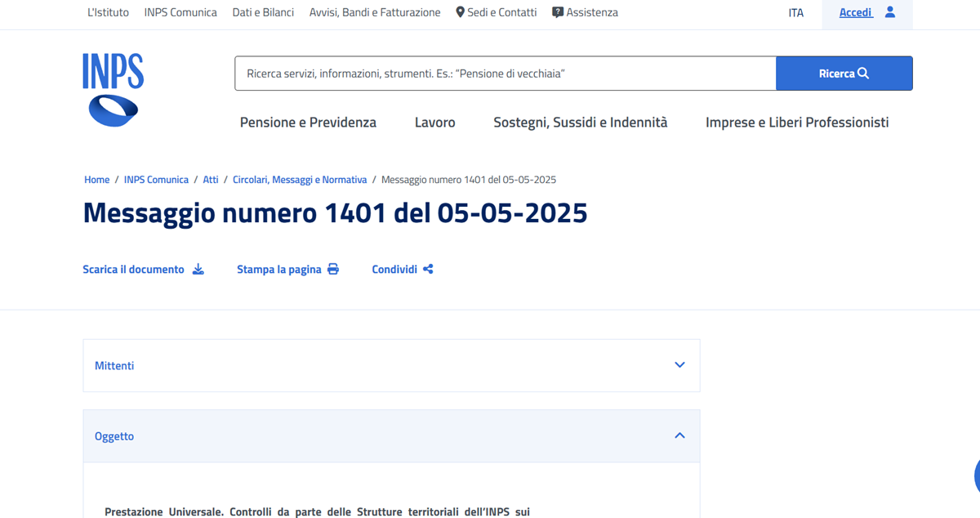Click the Oggetto accordion header label

114,436
